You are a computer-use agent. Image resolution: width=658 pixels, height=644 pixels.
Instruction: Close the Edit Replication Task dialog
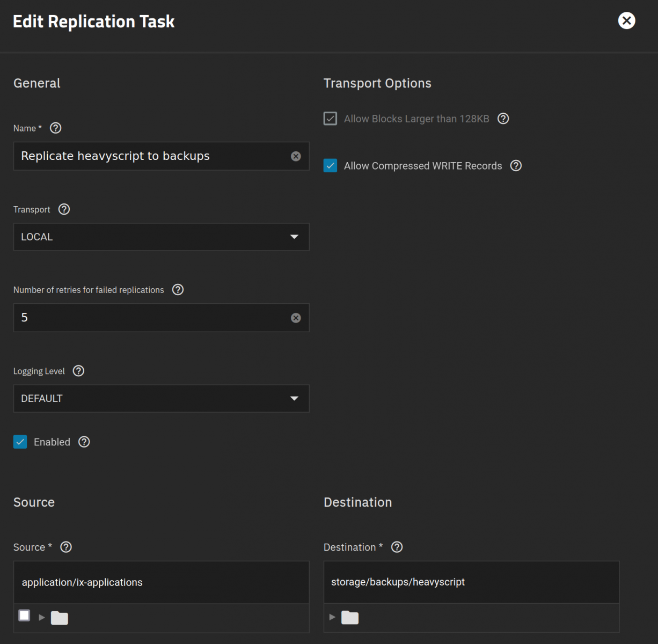626,20
